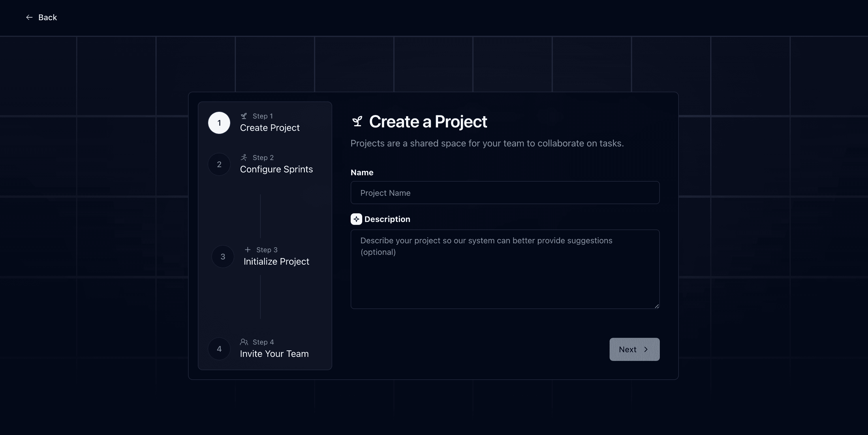This screenshot has width=868, height=435.
Task: Click the 'Step 4' caption text
Action: [263, 342]
